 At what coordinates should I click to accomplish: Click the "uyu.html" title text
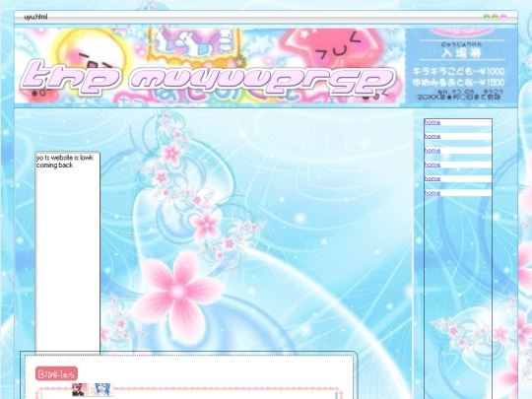(x=35, y=17)
